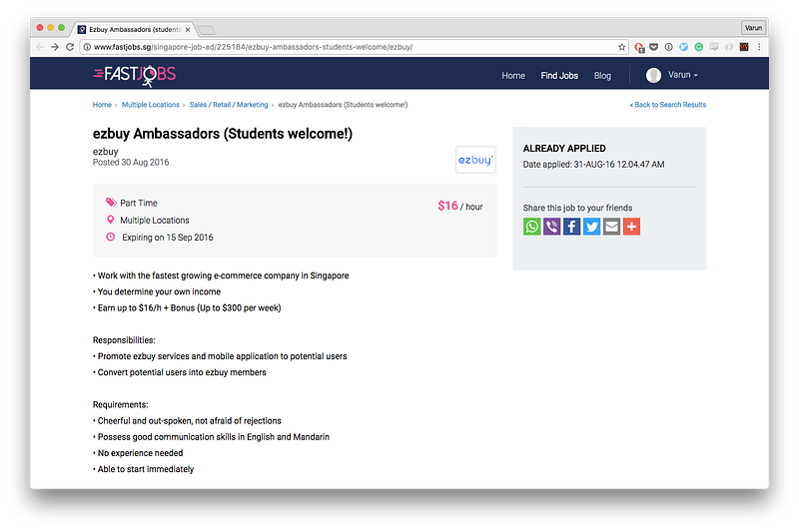799x532 pixels.
Task: Click 'You determine your own income' line
Action: point(157,291)
